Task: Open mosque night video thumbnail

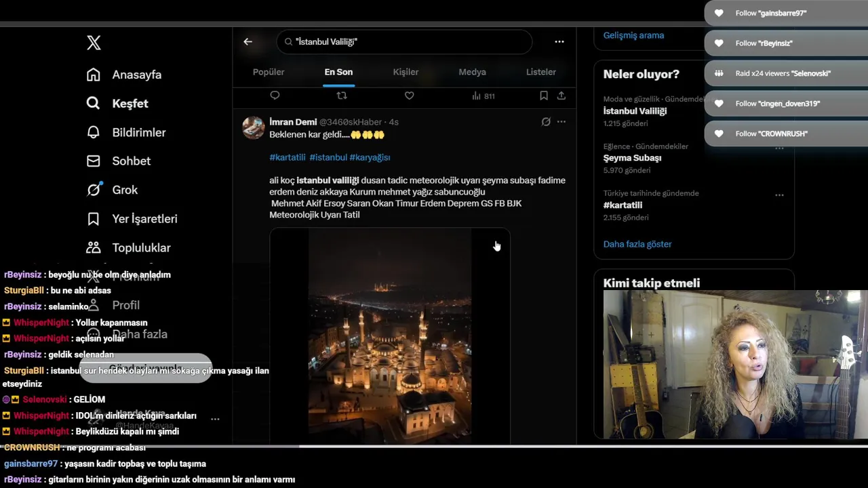Action: pos(390,336)
